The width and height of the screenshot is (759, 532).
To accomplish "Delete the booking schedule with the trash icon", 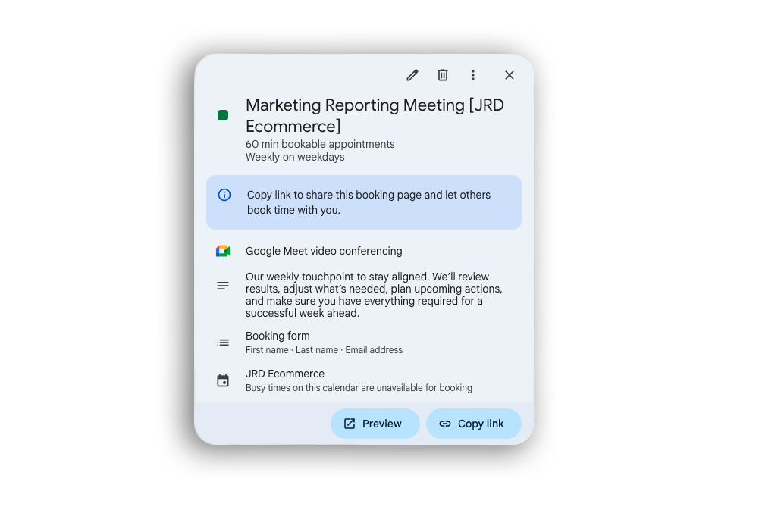I will point(443,75).
